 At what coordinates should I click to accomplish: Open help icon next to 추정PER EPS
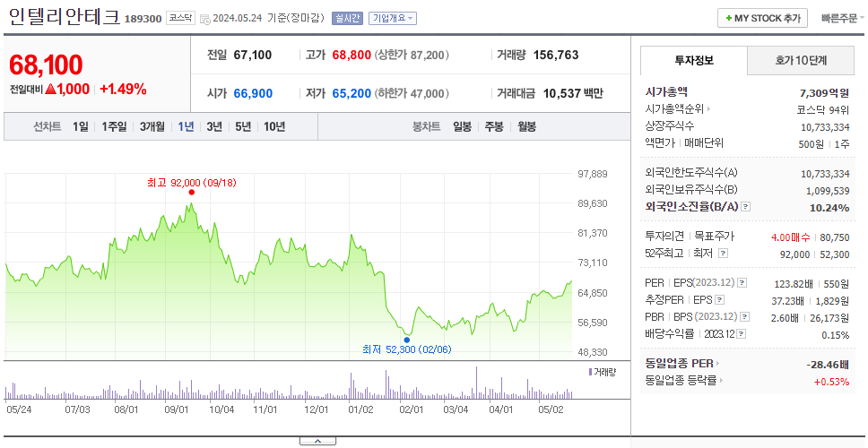[x=719, y=300]
